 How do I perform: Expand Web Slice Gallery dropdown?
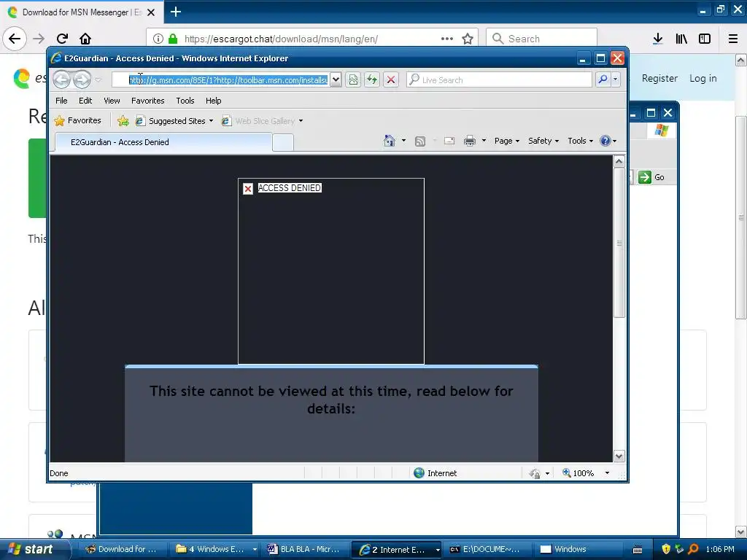coord(301,121)
